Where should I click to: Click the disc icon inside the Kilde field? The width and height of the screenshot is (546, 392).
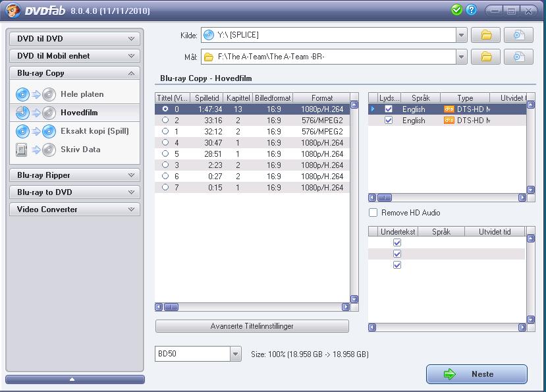(209, 35)
